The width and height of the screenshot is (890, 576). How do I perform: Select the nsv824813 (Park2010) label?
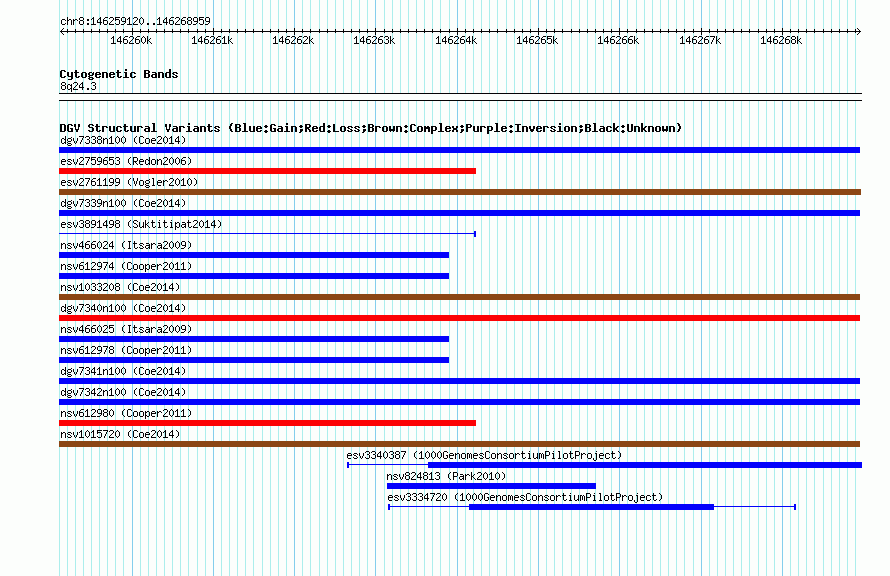point(446,476)
